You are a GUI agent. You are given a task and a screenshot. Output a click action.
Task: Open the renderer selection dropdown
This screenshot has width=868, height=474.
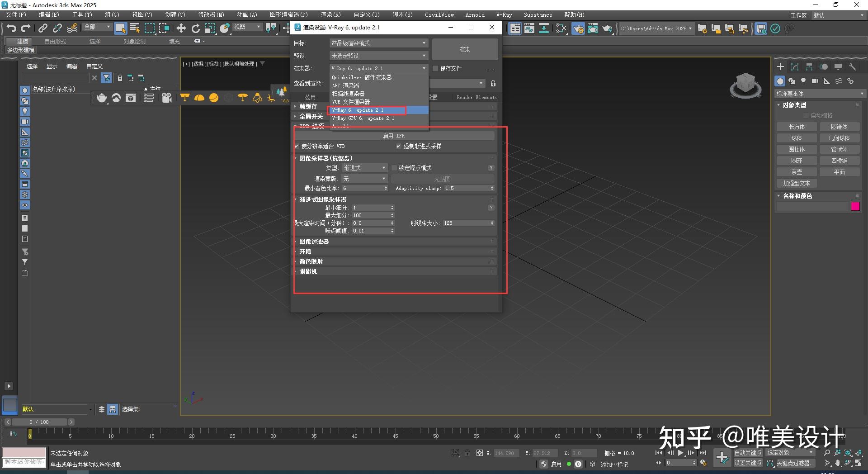tap(423, 68)
